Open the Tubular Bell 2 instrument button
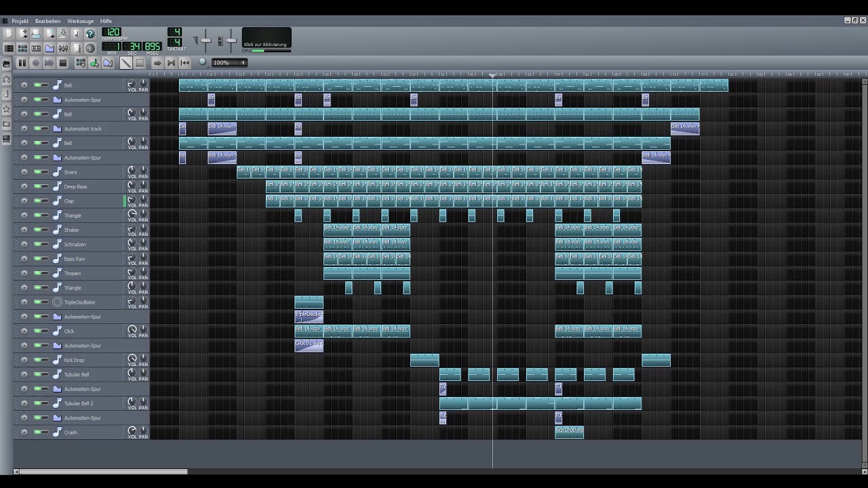 click(87, 403)
